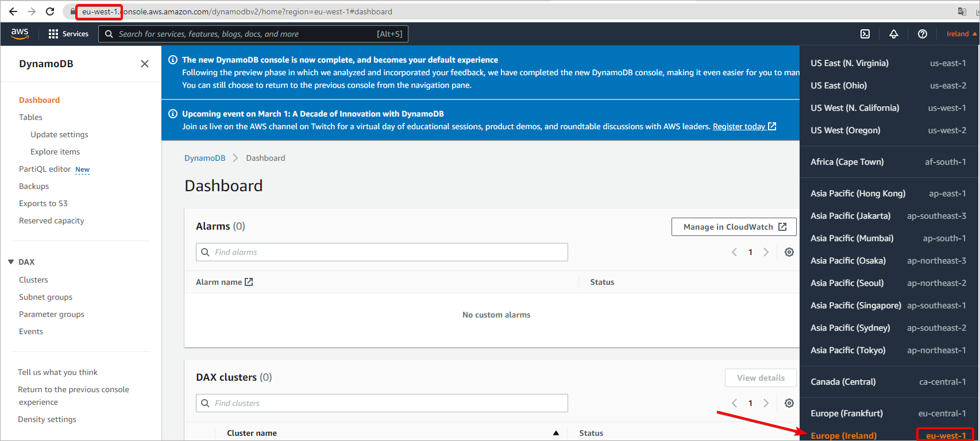Open DAX Subnet groups

[45, 297]
